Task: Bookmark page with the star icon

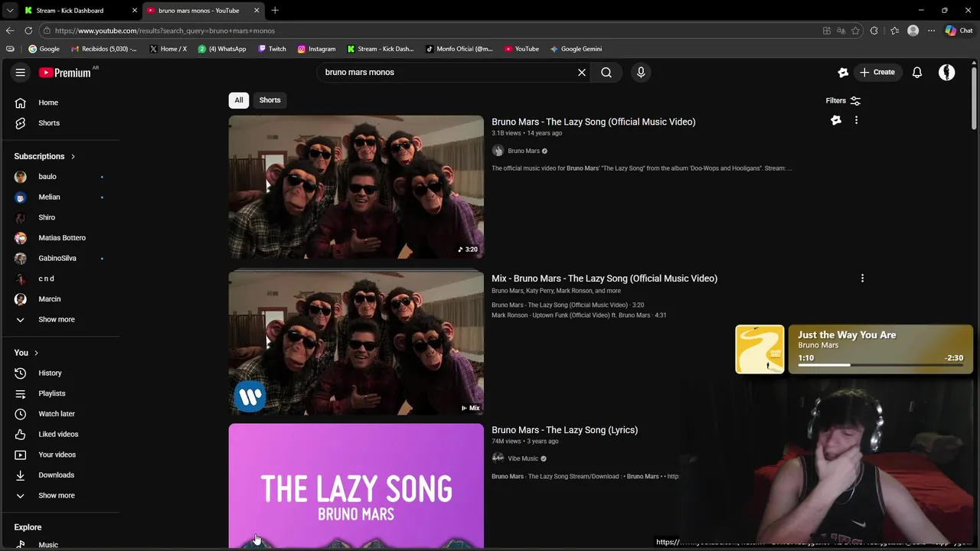Action: [855, 31]
